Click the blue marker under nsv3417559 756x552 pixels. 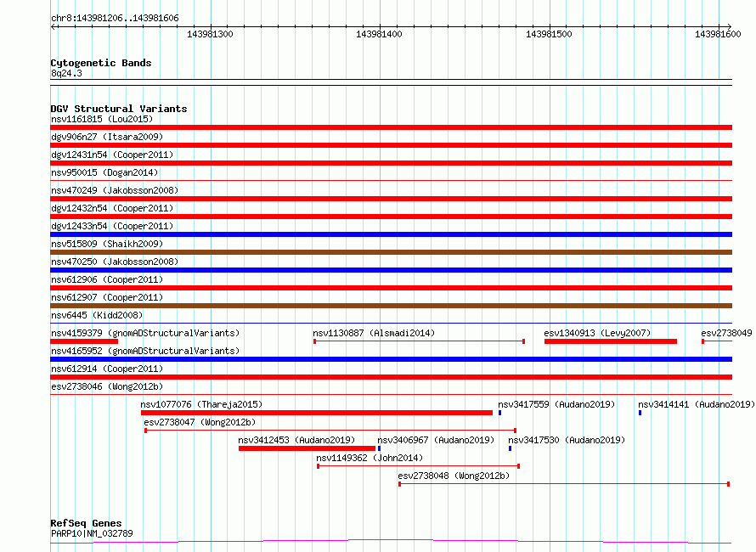[x=500, y=413]
